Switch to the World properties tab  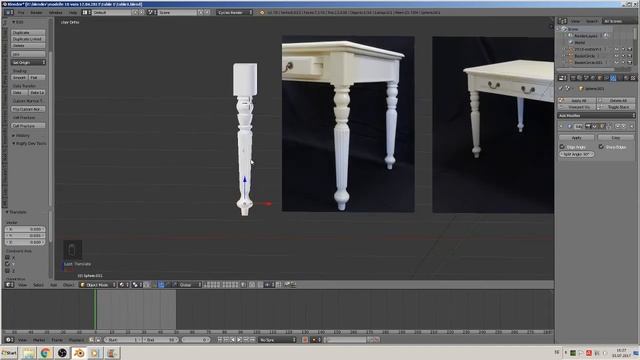593,78
